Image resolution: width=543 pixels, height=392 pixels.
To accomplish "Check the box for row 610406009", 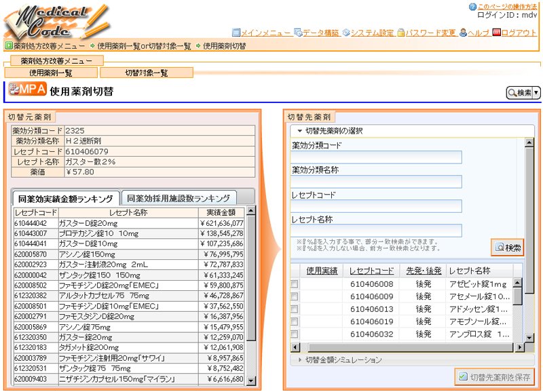I will coord(295,296).
